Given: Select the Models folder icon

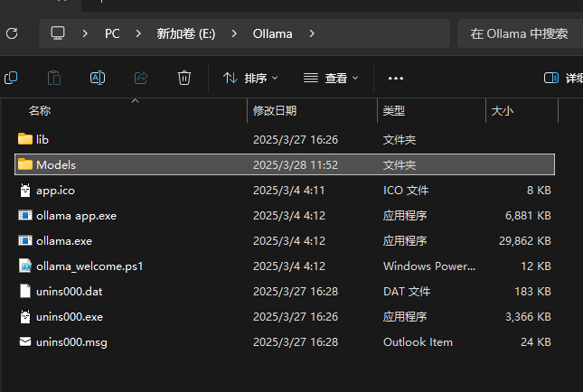Looking at the screenshot, I should (25, 164).
